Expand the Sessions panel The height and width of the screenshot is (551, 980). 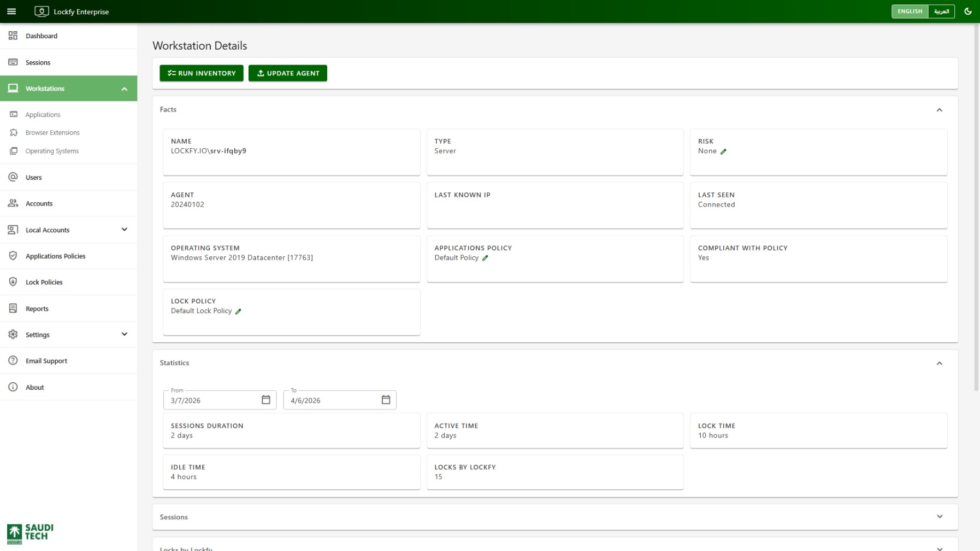click(940, 517)
